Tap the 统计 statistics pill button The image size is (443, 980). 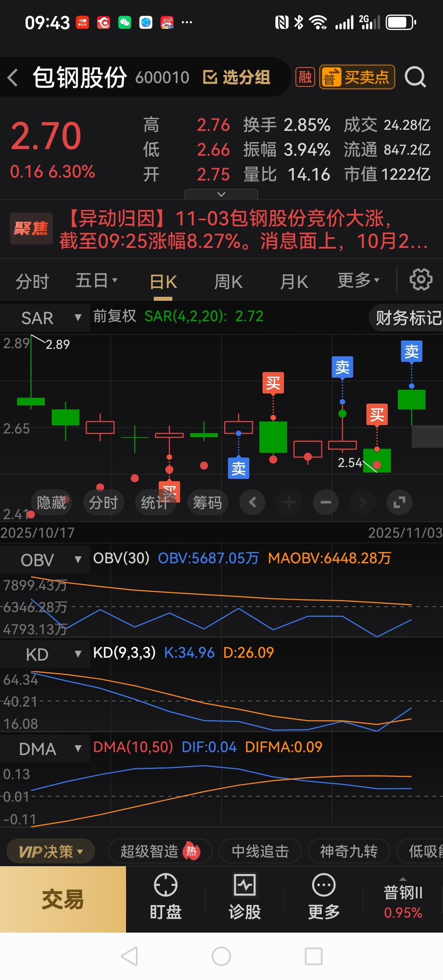pyautogui.click(x=156, y=502)
